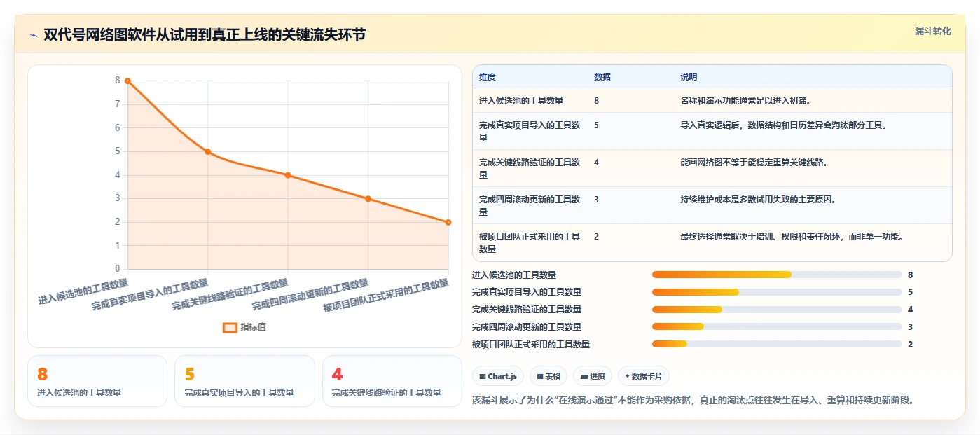980x435 pixels.
Task: Click table cell 完成关键线路验证的工具数量
Action: point(530,168)
